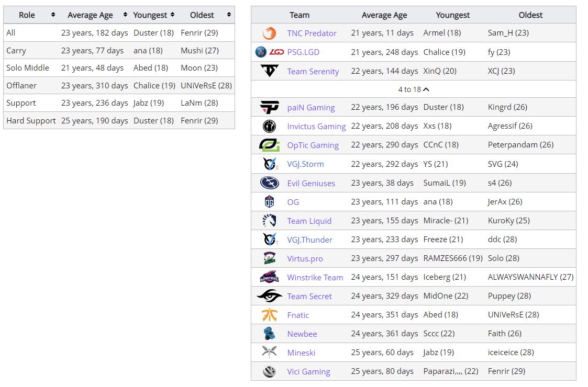This screenshot has width=588, height=387.
Task: Open the Team Serenity link
Action: [x=313, y=72]
